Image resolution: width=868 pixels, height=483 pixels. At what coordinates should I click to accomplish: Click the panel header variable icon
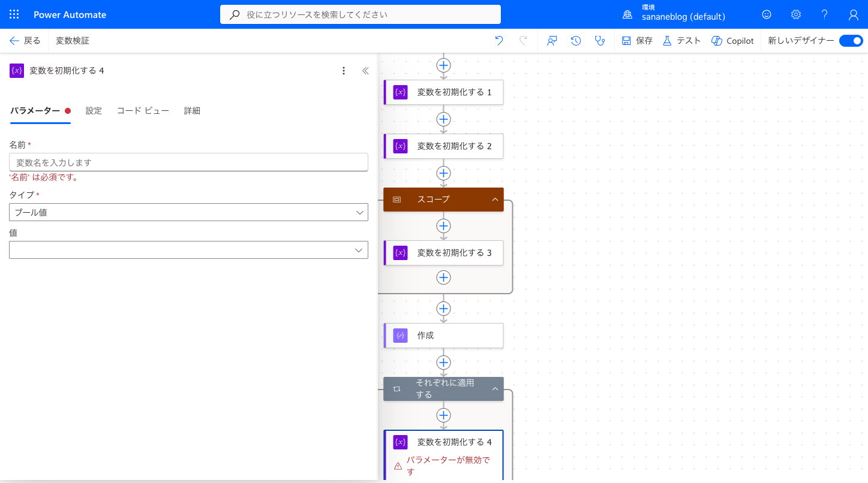[x=17, y=71]
